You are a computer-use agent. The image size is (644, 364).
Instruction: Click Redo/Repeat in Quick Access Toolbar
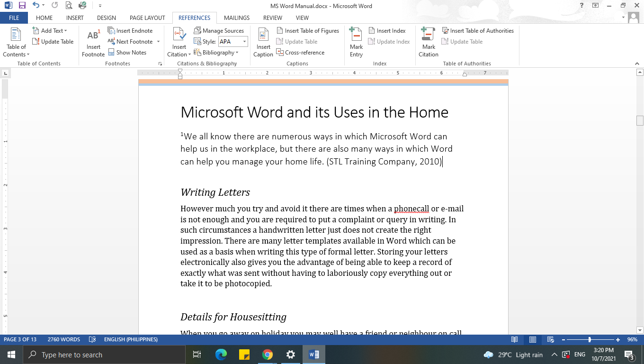click(x=54, y=6)
